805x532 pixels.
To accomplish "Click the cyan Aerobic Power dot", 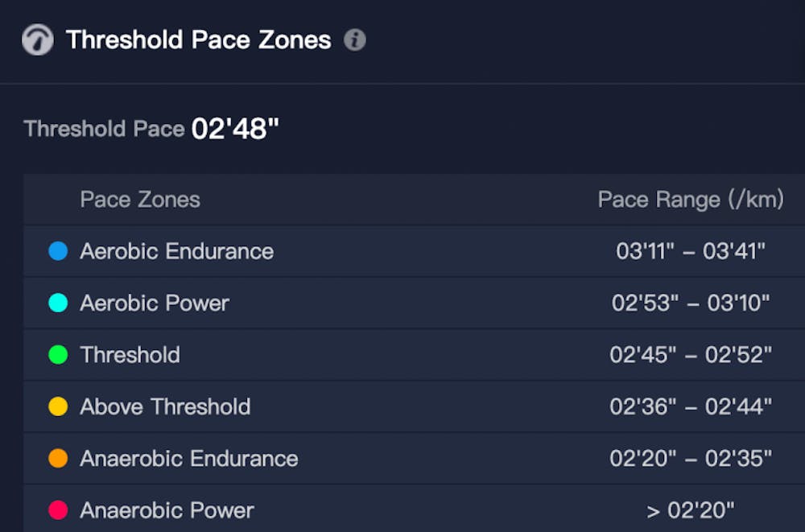I will [x=58, y=303].
